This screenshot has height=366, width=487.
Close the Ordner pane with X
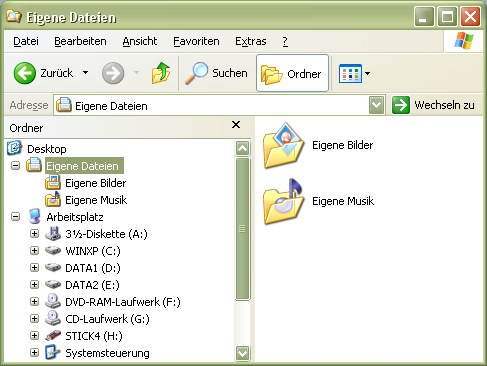236,125
